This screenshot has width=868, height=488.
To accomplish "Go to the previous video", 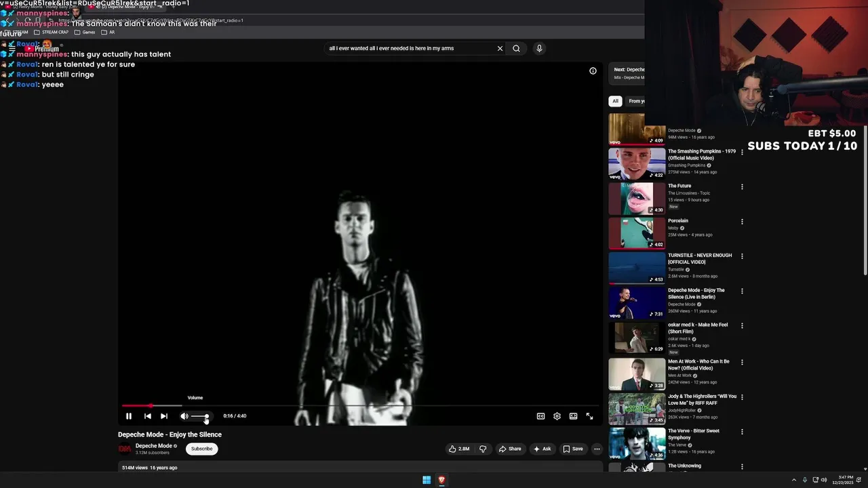I will tap(147, 416).
